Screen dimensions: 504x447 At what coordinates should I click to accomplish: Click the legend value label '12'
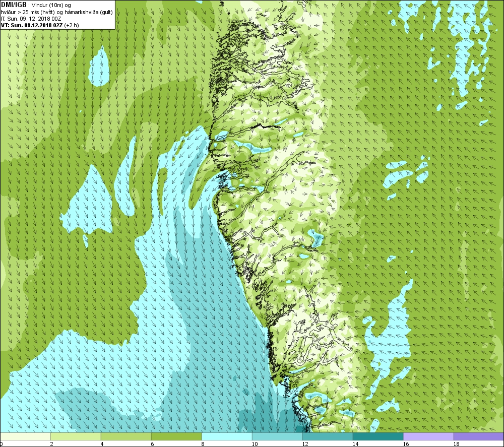pos(305,444)
